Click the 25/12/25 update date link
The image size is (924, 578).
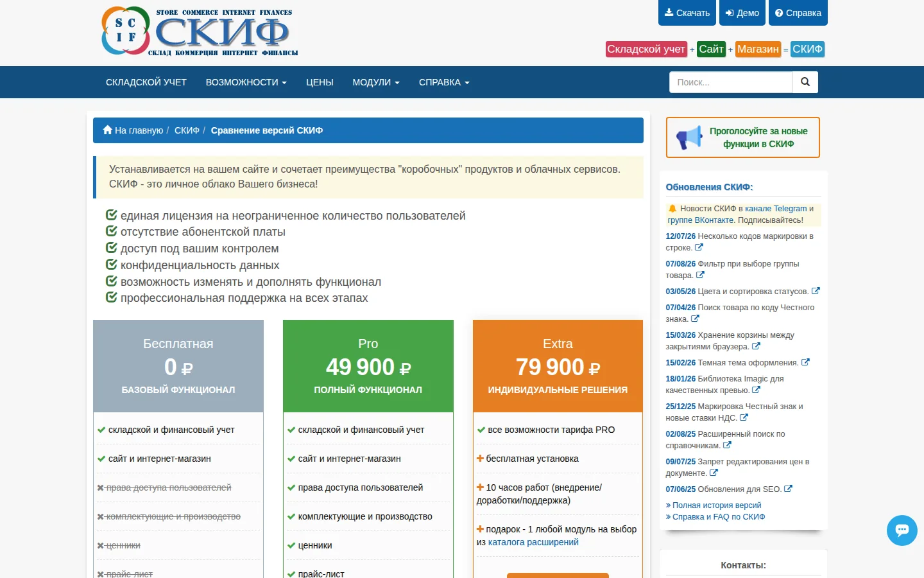coord(681,407)
